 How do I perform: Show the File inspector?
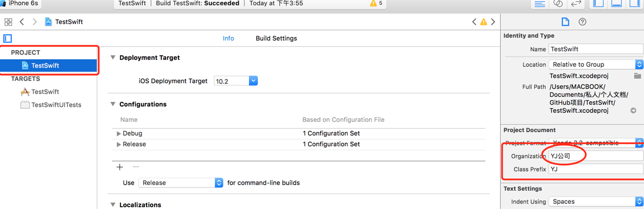pos(565,22)
